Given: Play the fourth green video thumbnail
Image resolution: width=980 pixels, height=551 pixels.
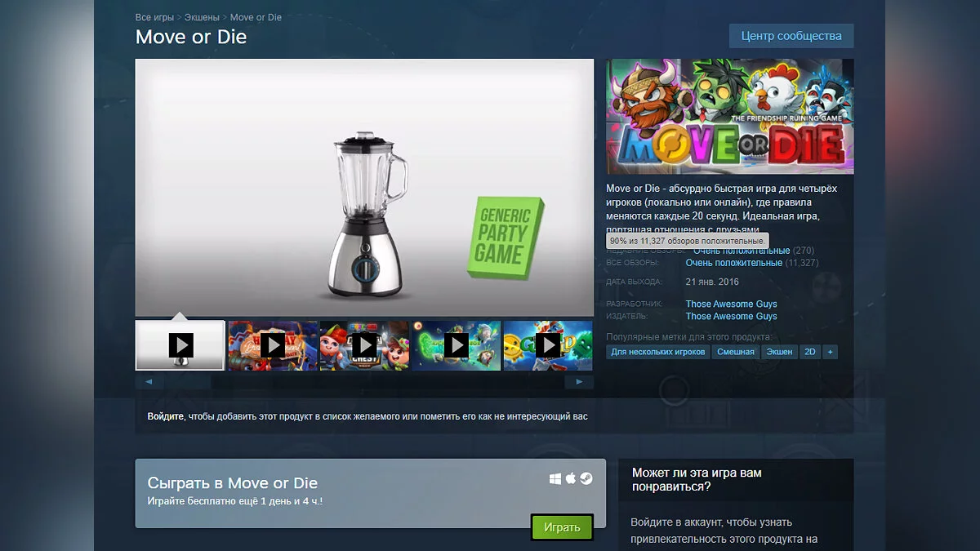Looking at the screenshot, I should pos(456,345).
